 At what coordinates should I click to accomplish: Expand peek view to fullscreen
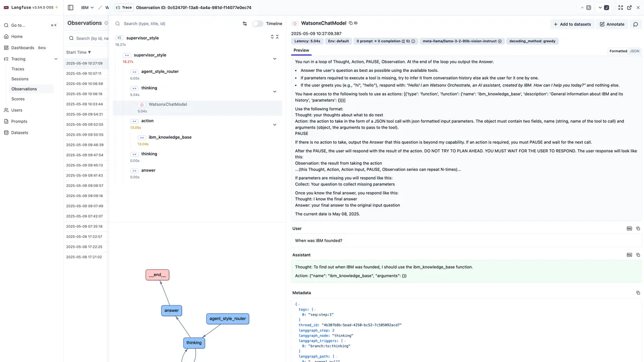[x=620, y=8]
